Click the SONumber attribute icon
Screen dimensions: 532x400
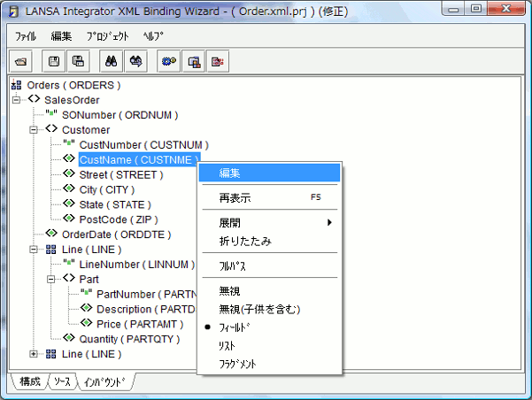click(x=51, y=114)
